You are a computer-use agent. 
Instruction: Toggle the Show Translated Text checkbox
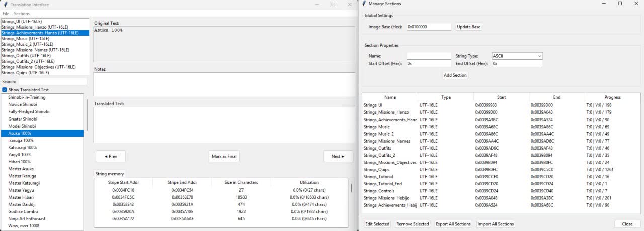click(5, 90)
